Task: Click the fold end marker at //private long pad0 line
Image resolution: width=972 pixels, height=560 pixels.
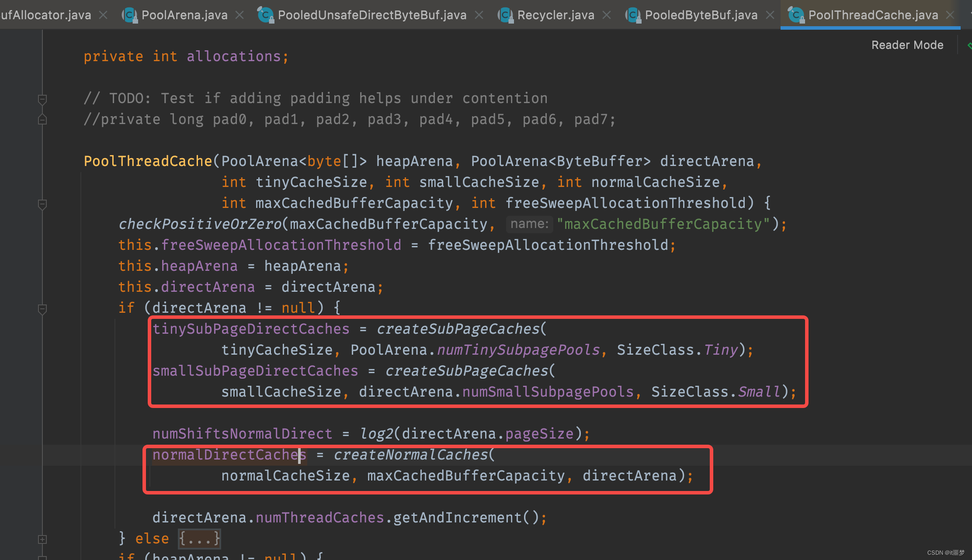Action: 42,119
